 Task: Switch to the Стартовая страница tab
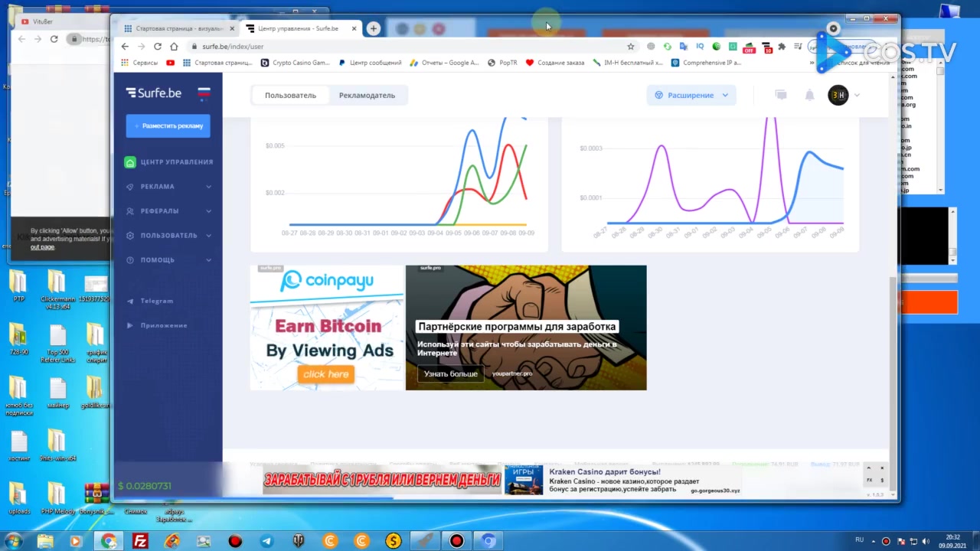[x=178, y=29]
